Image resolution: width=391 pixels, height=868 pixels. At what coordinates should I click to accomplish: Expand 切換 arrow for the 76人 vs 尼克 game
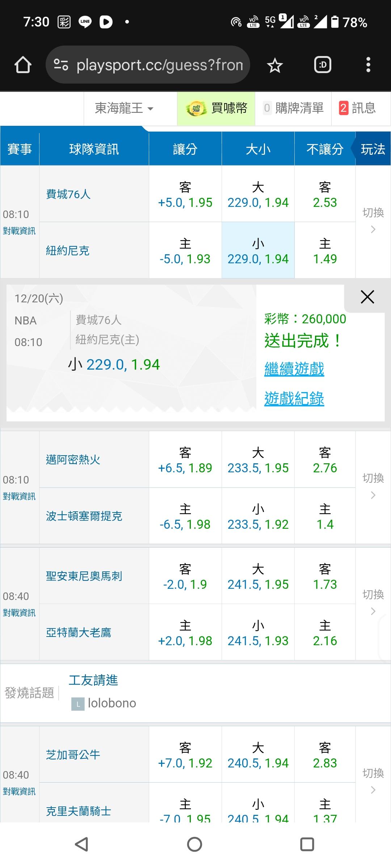pos(373,221)
